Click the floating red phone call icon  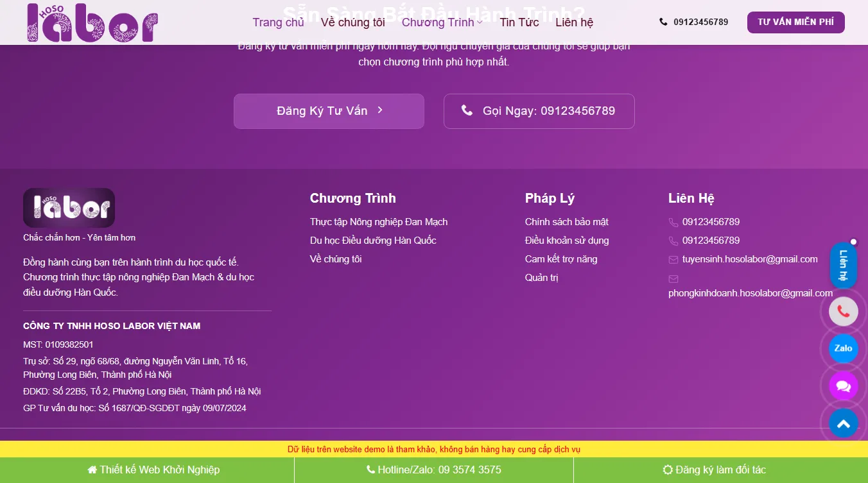pyautogui.click(x=844, y=312)
